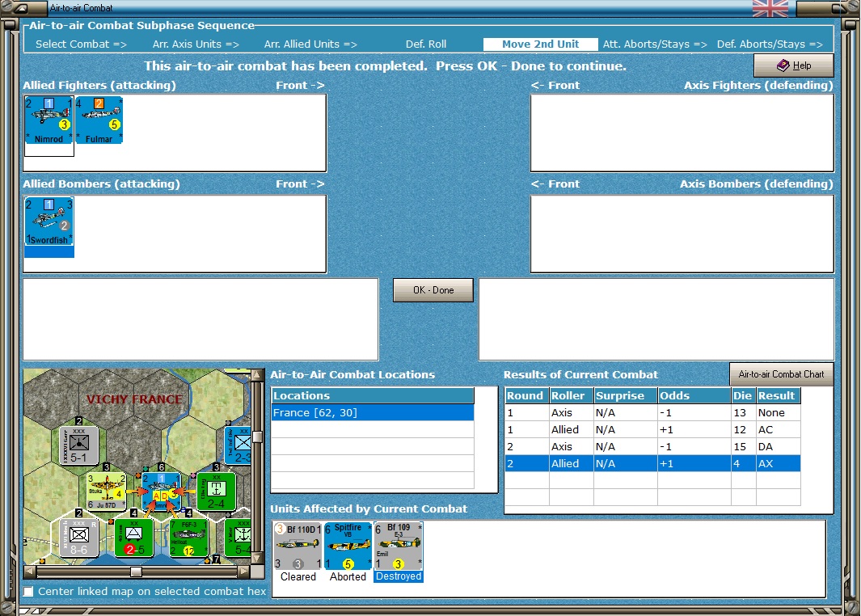Click the map's horizontal scrollbar thumb
Viewport: 861px width, 616px height.
coord(136,572)
